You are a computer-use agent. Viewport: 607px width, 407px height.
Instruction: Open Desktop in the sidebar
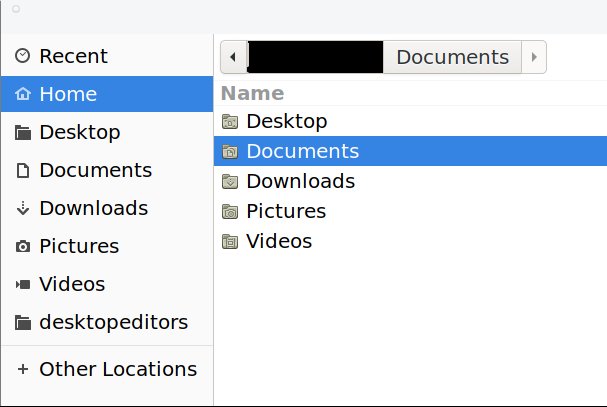pos(107,132)
